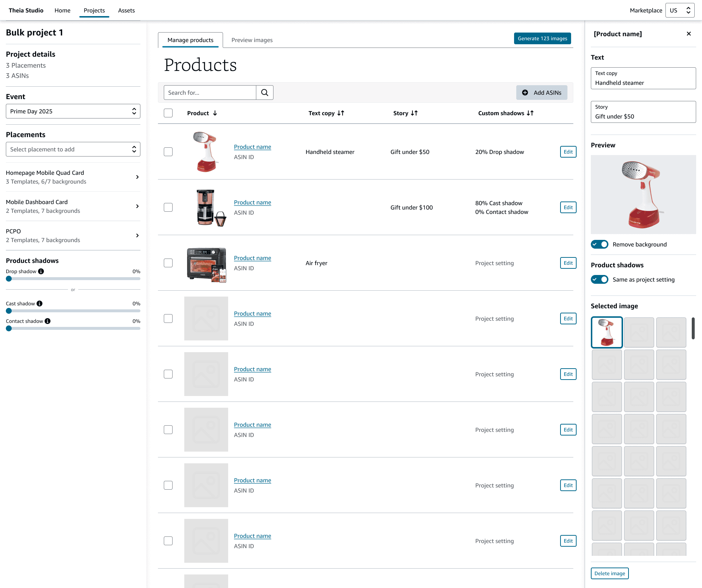Show Drop shadow info tooltip icon
The image size is (702, 588).
tap(41, 271)
